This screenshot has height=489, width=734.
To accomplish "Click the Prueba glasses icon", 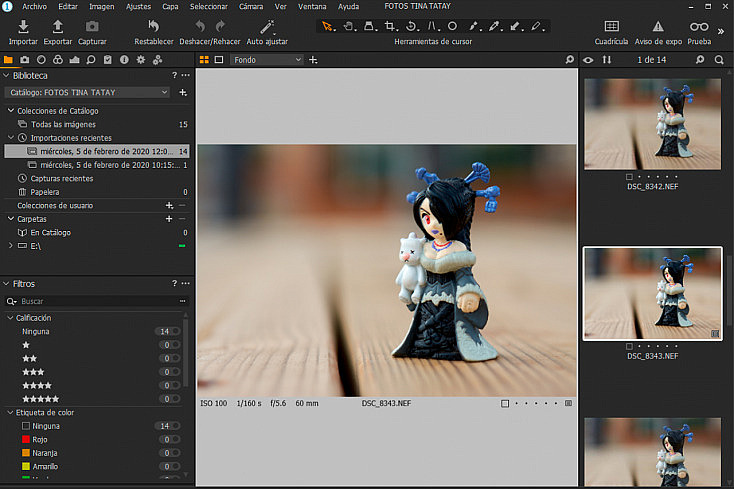I will click(x=699, y=27).
